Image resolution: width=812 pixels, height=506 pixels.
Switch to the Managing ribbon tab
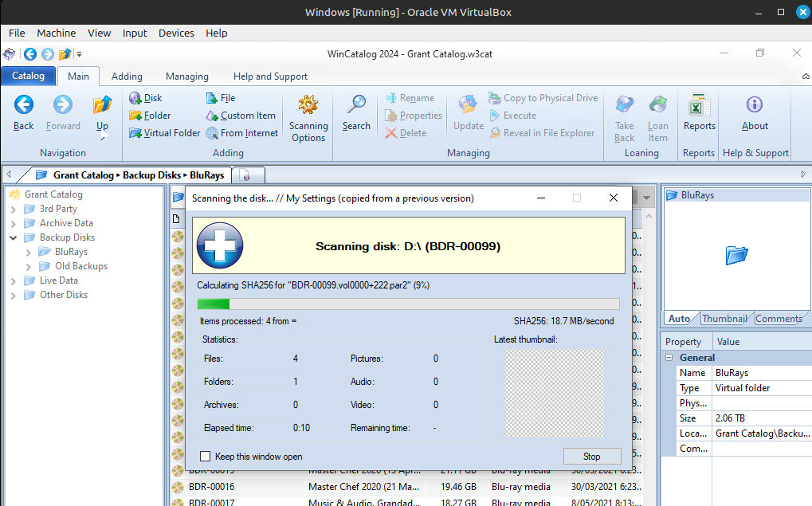[x=187, y=76]
